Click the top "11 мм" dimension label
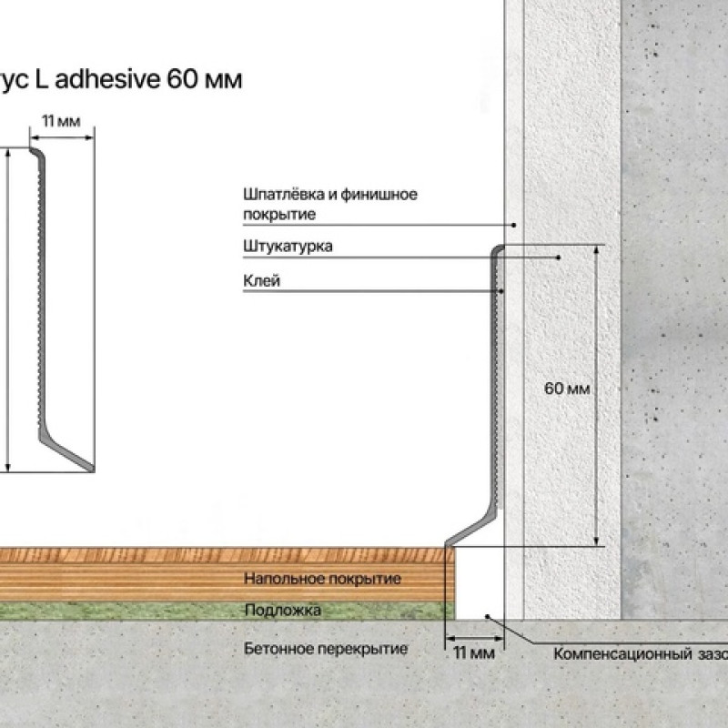 (x=61, y=121)
